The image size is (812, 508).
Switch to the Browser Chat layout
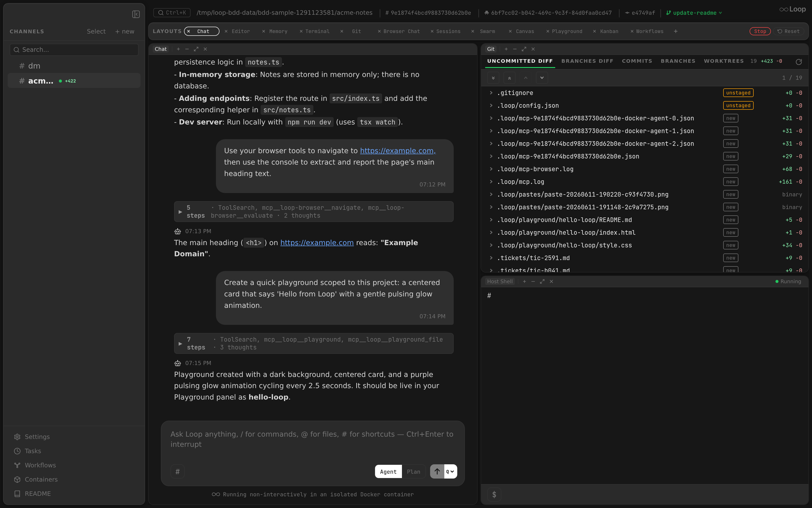coord(401,31)
